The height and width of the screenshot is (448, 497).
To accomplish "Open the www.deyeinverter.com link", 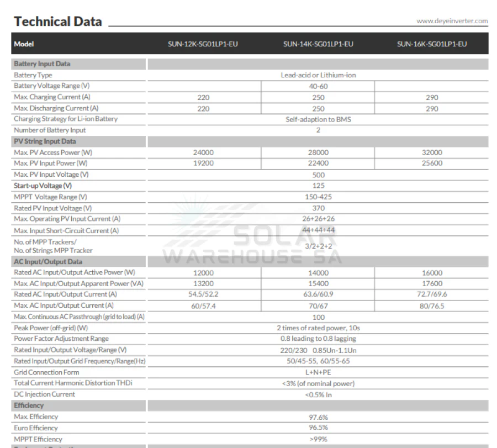I will [x=452, y=21].
